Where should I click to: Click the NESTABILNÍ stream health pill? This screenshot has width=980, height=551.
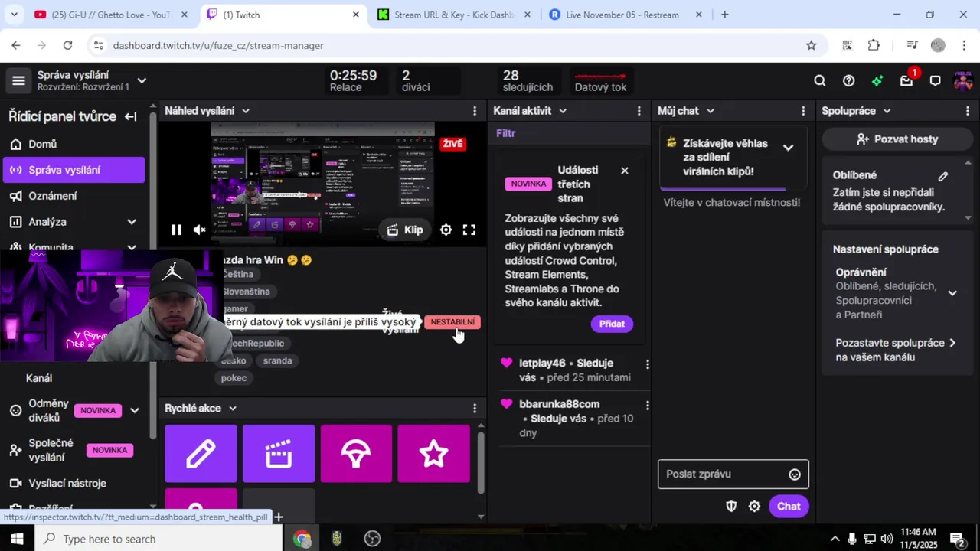[452, 322]
